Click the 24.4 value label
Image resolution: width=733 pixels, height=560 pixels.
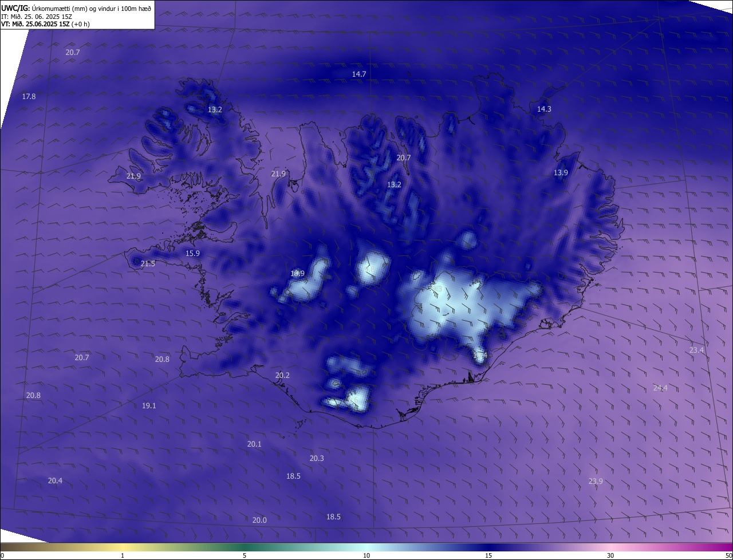click(660, 388)
